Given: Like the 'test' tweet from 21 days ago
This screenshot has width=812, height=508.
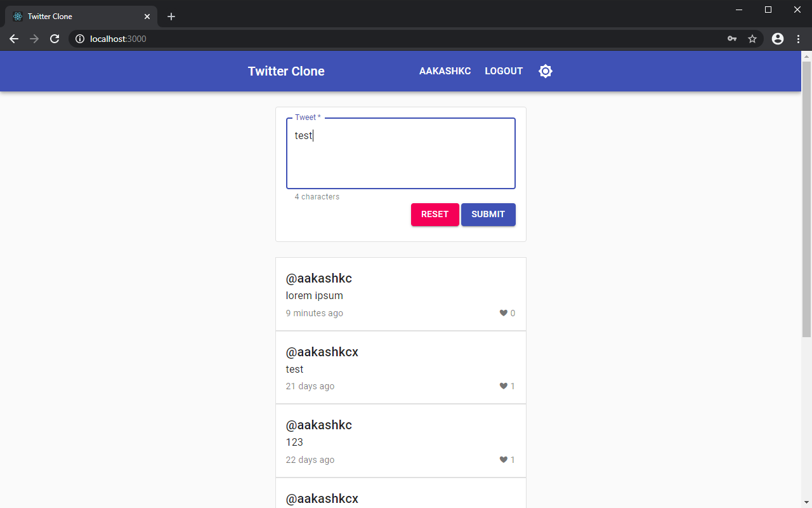Looking at the screenshot, I should click(x=504, y=386).
